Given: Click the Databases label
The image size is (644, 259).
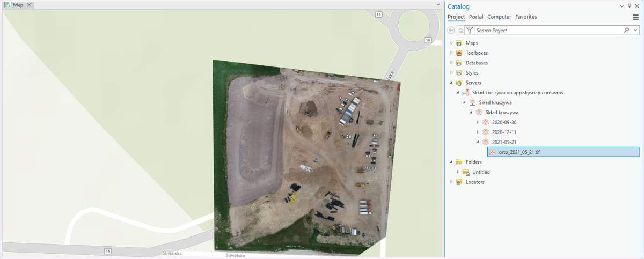Looking at the screenshot, I should tap(477, 63).
